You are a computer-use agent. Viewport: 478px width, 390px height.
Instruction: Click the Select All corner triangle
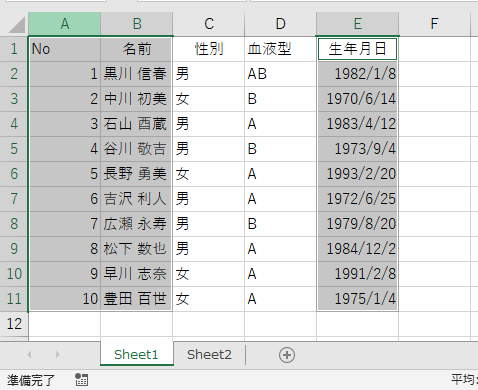click(17, 25)
